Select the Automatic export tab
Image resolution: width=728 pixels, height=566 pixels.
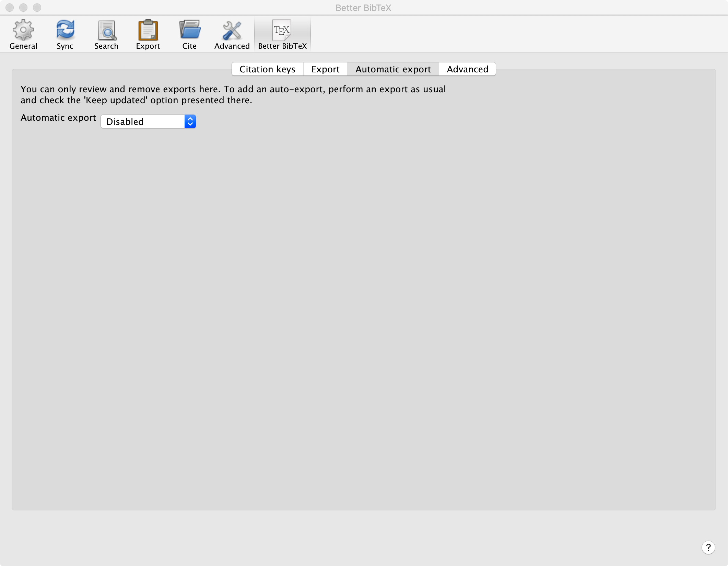click(393, 69)
